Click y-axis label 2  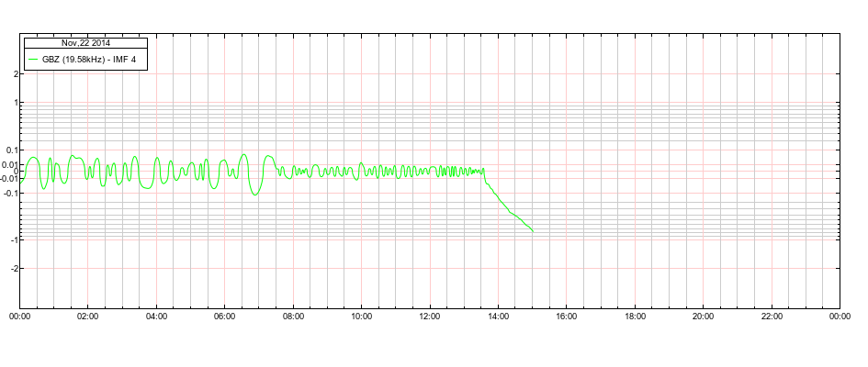pos(15,74)
